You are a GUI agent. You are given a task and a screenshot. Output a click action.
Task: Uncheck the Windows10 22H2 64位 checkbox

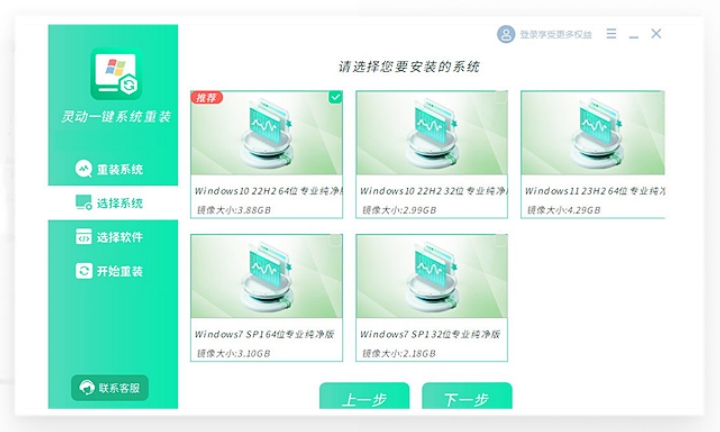(335, 97)
